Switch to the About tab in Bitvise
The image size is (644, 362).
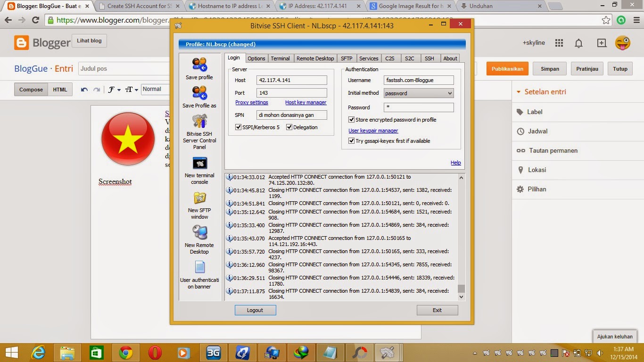click(450, 58)
